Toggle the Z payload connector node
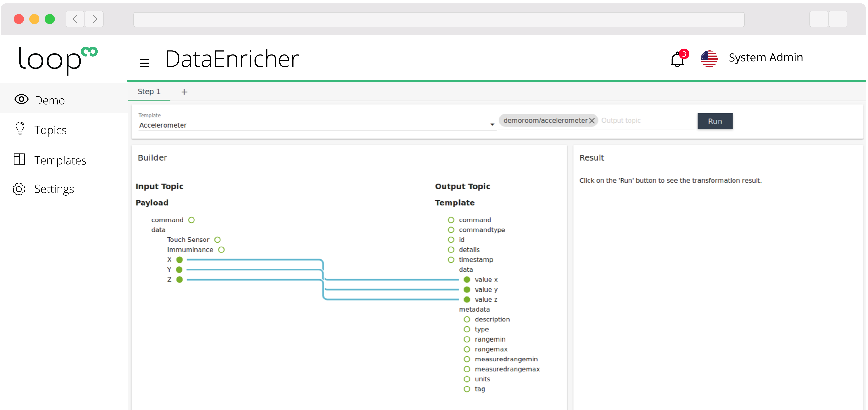Viewport: 868px width, 410px height. coord(180,280)
